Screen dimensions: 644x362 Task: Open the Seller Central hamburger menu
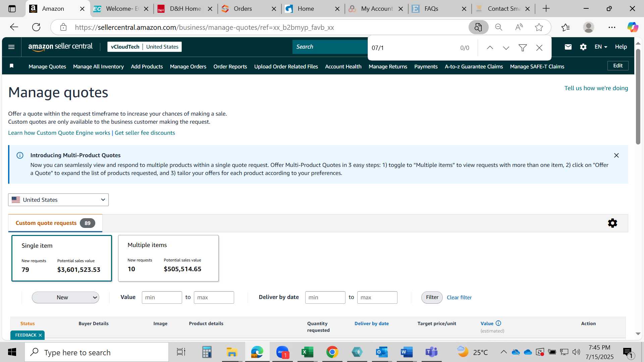click(x=11, y=47)
